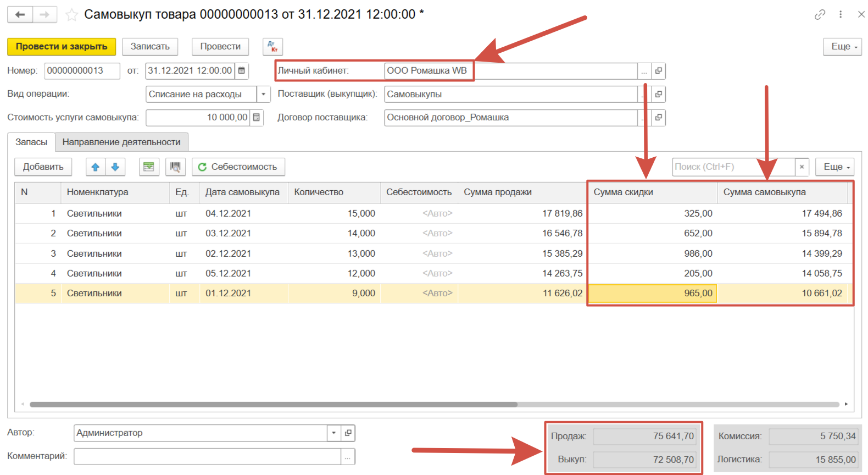The image size is (868, 475).
Task: Click the back navigation arrow
Action: (x=20, y=15)
